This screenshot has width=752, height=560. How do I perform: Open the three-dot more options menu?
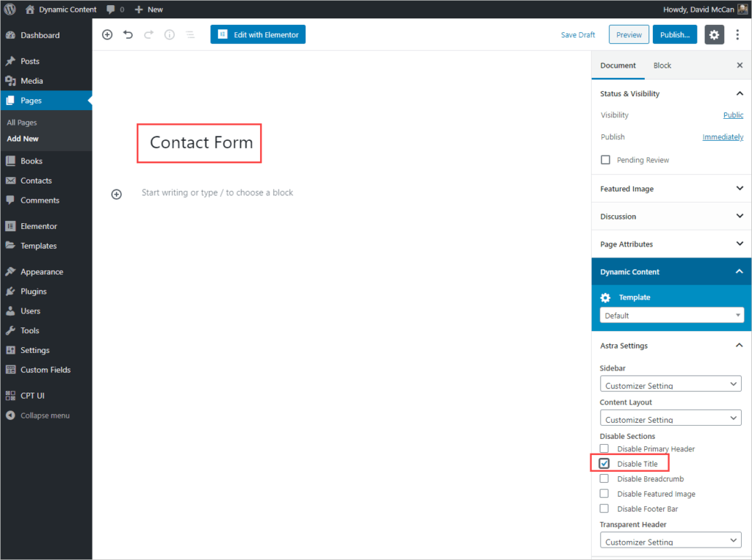[x=737, y=34]
